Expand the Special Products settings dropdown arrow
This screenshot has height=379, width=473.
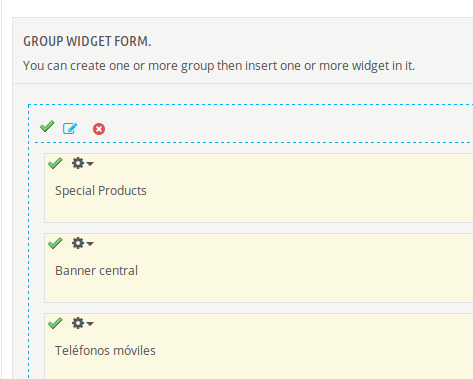[90, 164]
